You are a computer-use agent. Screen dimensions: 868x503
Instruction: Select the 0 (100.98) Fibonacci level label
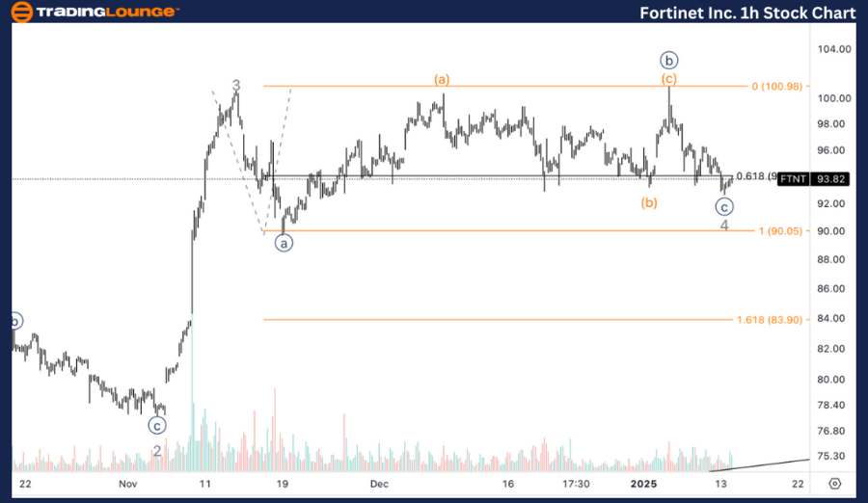(x=789, y=87)
